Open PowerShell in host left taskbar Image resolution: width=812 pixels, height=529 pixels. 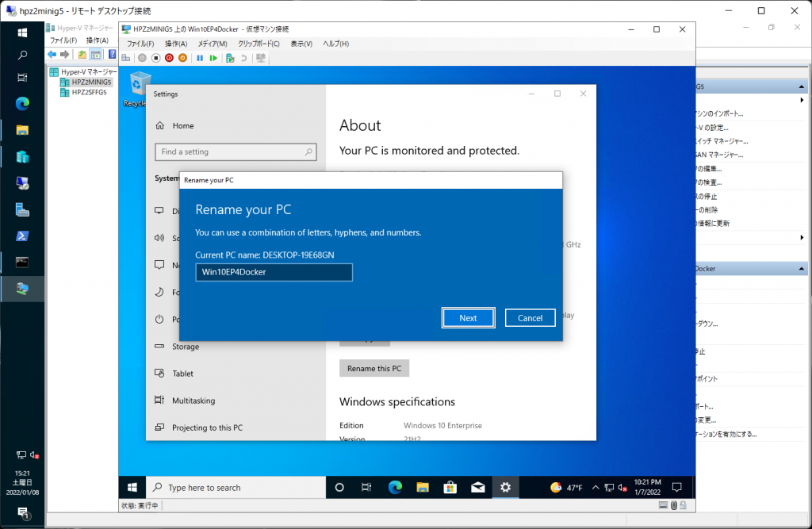pyautogui.click(x=22, y=236)
